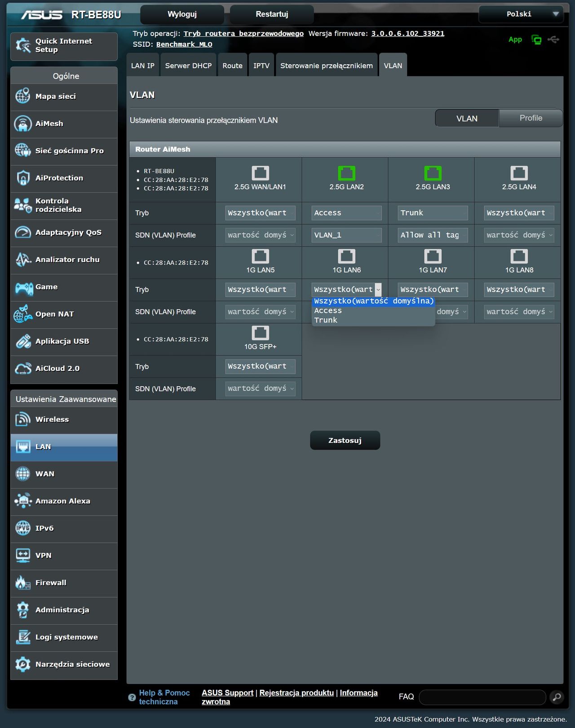Switch to Sterowanie przełącznikiem tab
The width and height of the screenshot is (575, 728).
[x=327, y=66]
